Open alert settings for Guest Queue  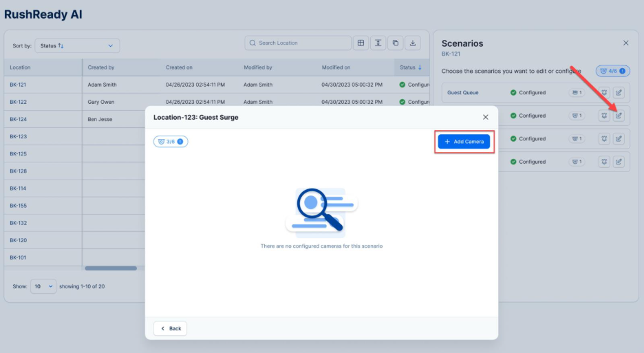point(604,92)
